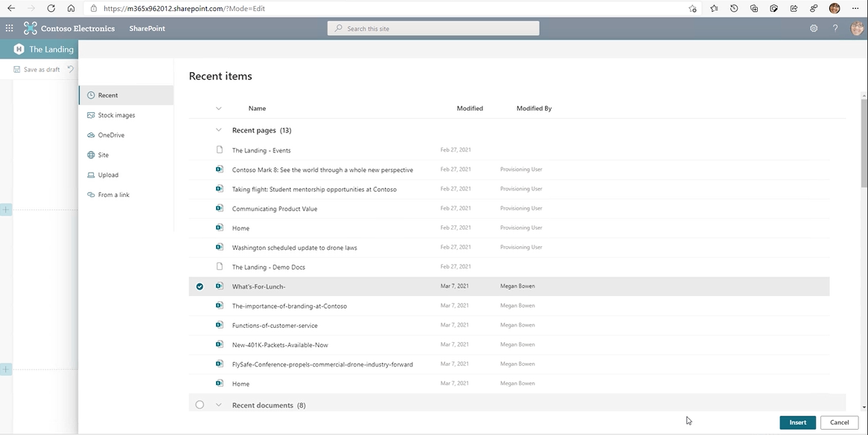Select the New-401K-Packets-Available-Now page name
This screenshot has height=435, width=868.
coord(280,344)
